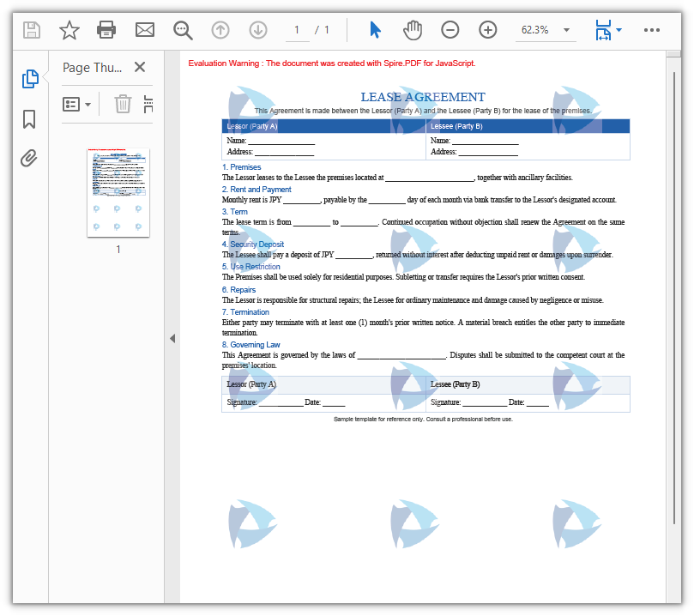Click the '6. Repairs' heading
Screen dimensions: 694x616
click(x=238, y=290)
